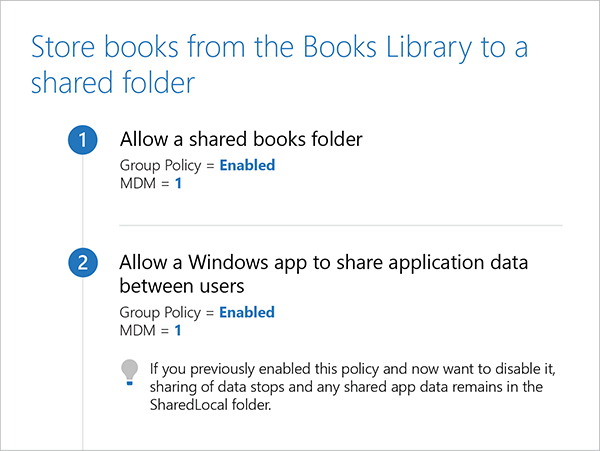
Task: Click MDM value 1 under step one
Action: (x=178, y=182)
